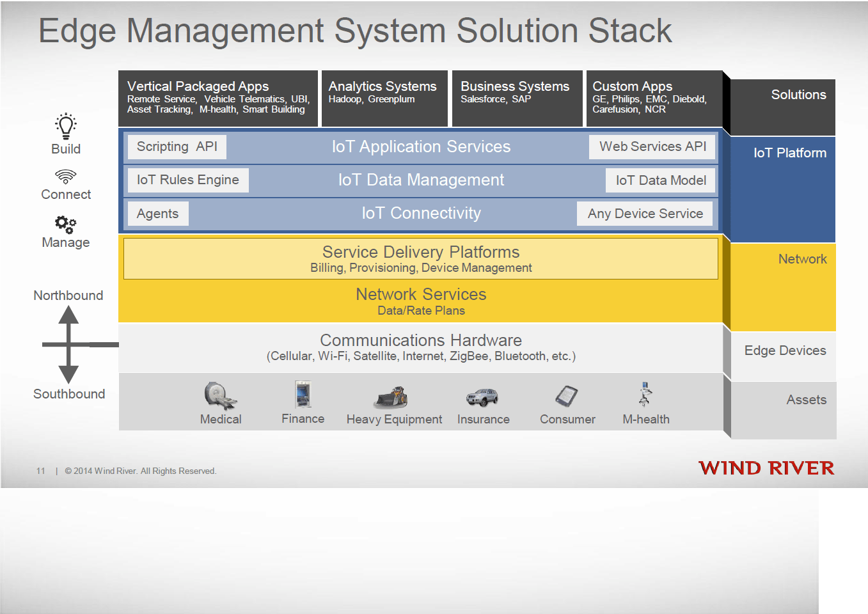Click the yellow Network Services band

pos(421,302)
